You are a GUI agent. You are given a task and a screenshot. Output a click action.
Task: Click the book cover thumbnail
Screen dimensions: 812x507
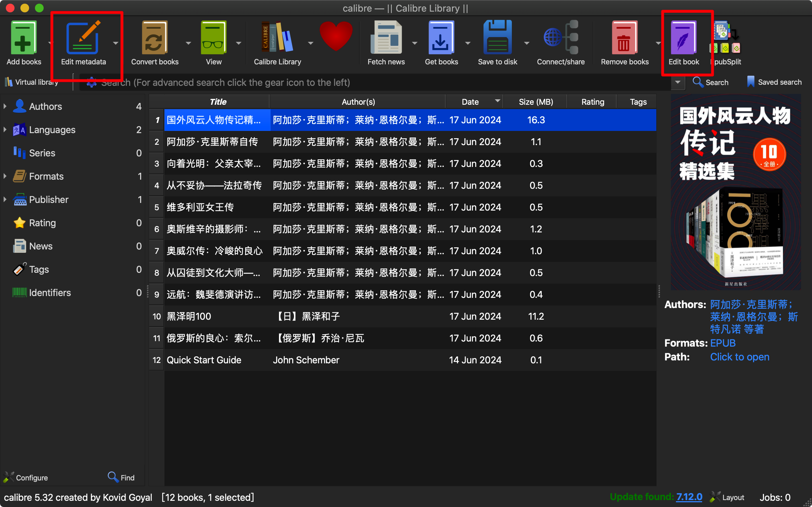(736, 193)
